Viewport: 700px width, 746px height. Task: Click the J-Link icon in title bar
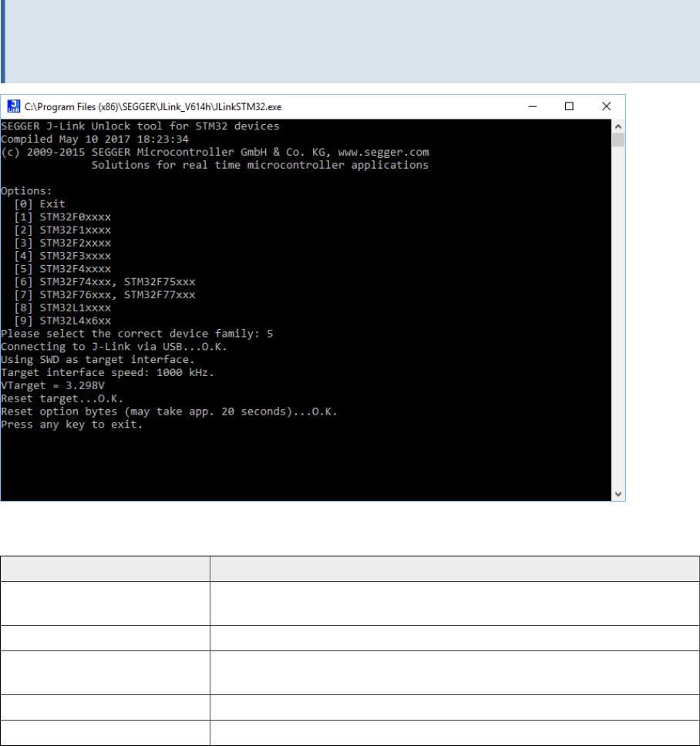tap(12, 106)
